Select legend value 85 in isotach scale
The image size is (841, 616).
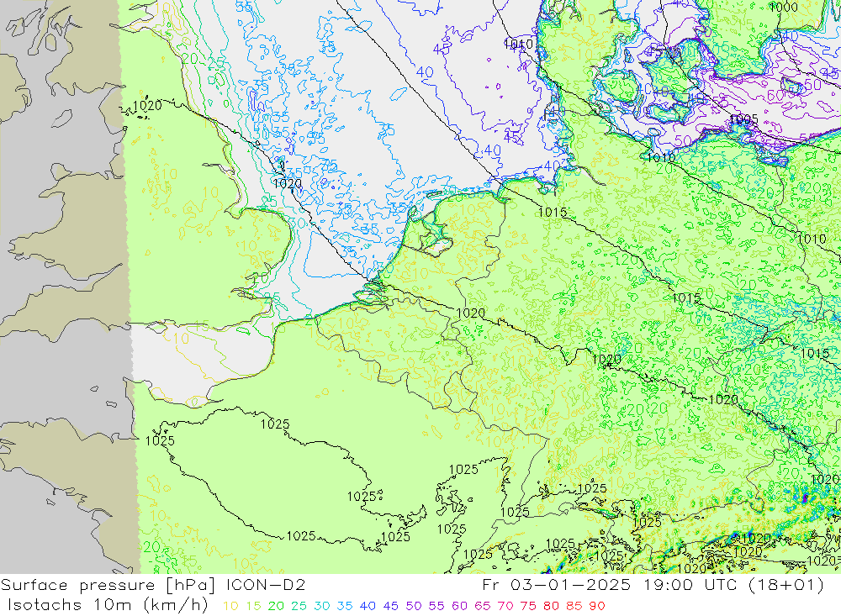(x=574, y=606)
